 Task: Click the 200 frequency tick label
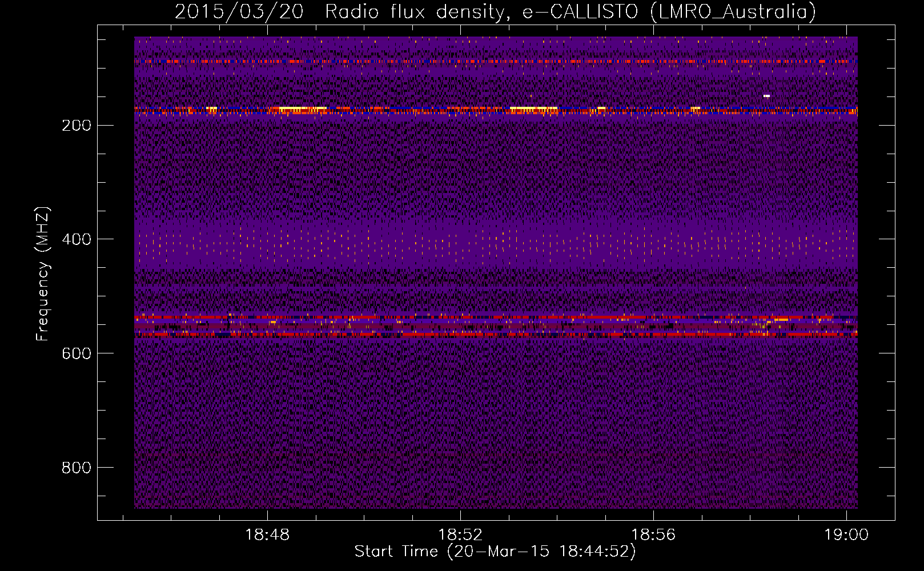pyautogui.click(x=77, y=125)
